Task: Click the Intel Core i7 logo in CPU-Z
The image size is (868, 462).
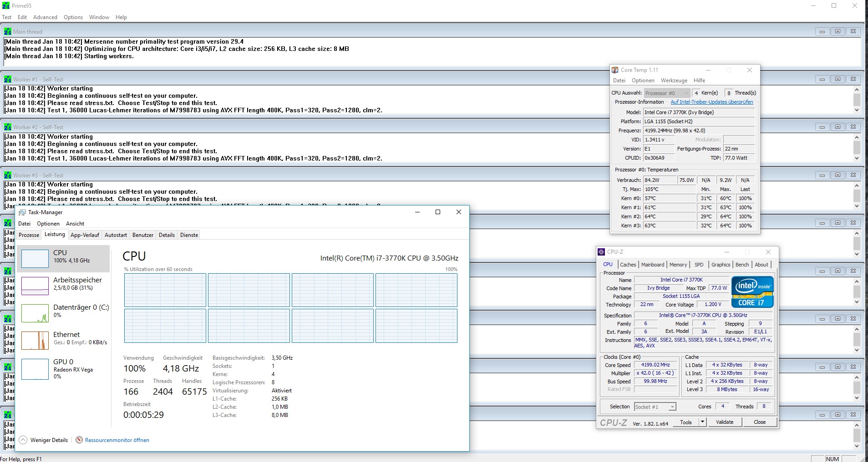Action: 752,292
